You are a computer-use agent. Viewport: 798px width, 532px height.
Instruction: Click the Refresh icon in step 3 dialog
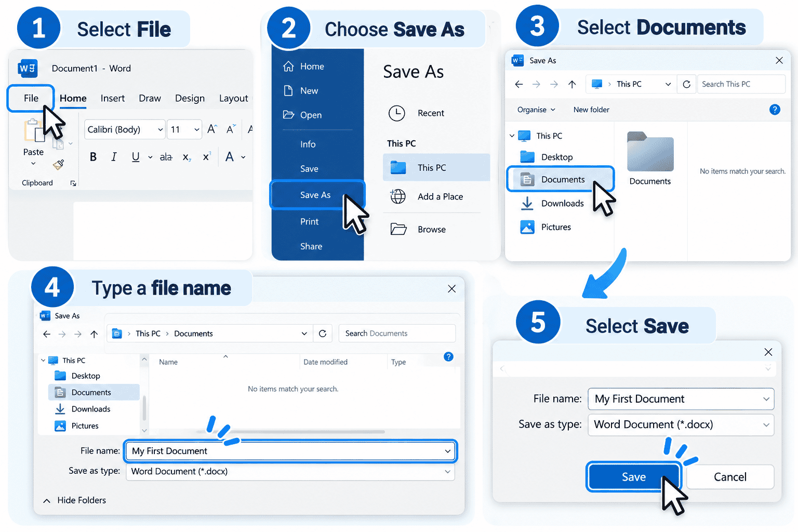[x=686, y=84]
